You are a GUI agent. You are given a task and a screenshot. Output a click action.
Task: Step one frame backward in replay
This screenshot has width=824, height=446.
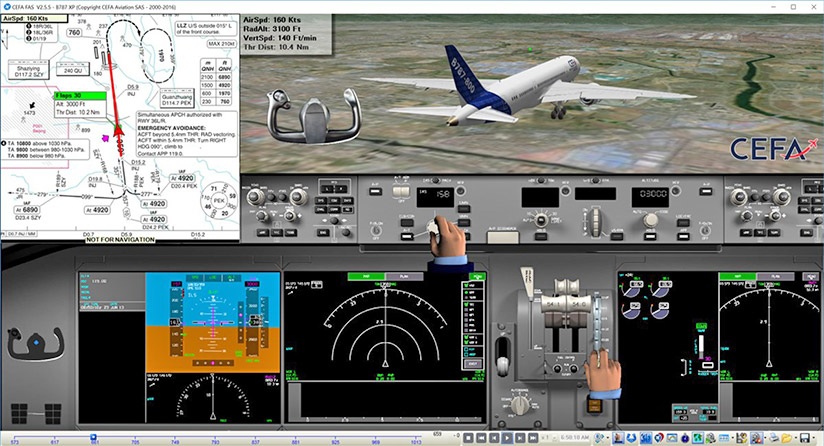click(x=495, y=437)
